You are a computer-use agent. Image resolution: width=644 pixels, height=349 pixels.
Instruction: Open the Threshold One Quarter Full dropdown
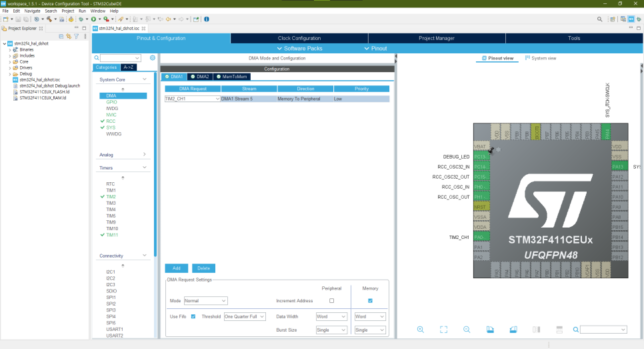pos(245,316)
